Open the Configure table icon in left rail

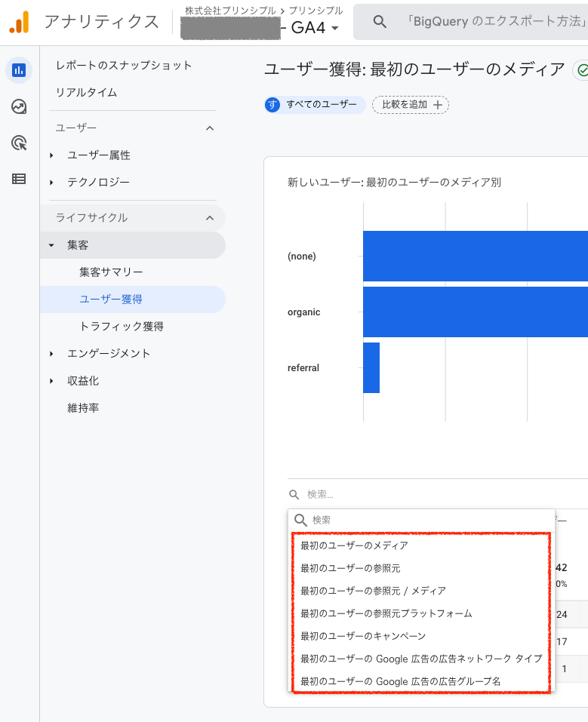coord(19,179)
